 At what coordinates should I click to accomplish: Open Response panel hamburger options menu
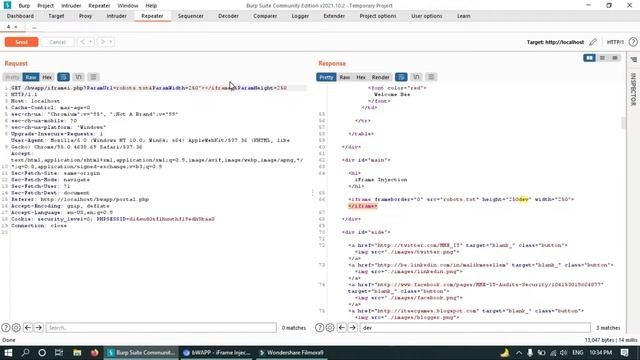tap(431, 77)
